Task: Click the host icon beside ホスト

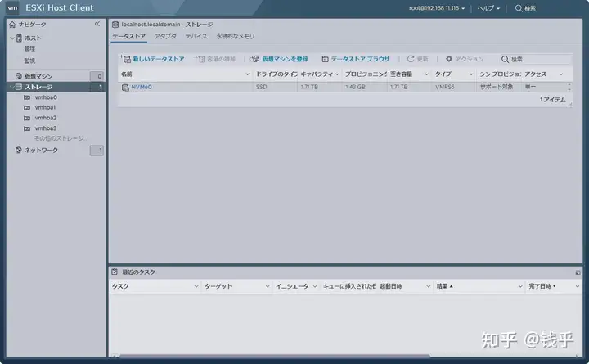Action: [19, 38]
